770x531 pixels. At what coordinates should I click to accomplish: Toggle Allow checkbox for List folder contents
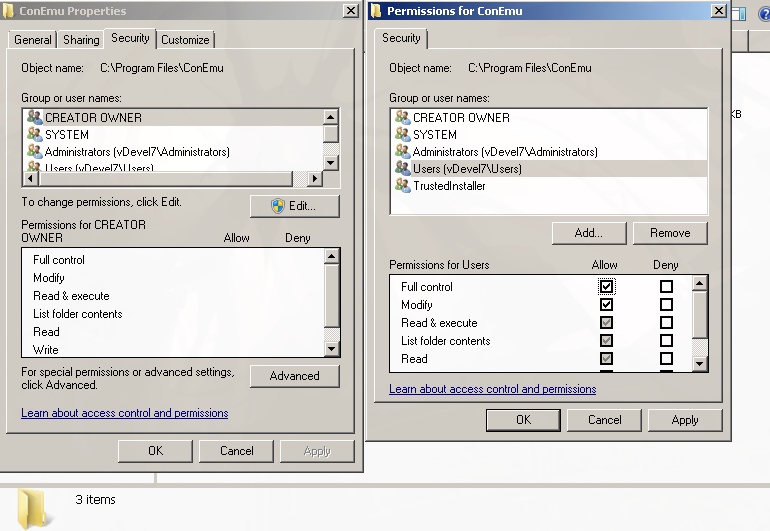point(606,340)
